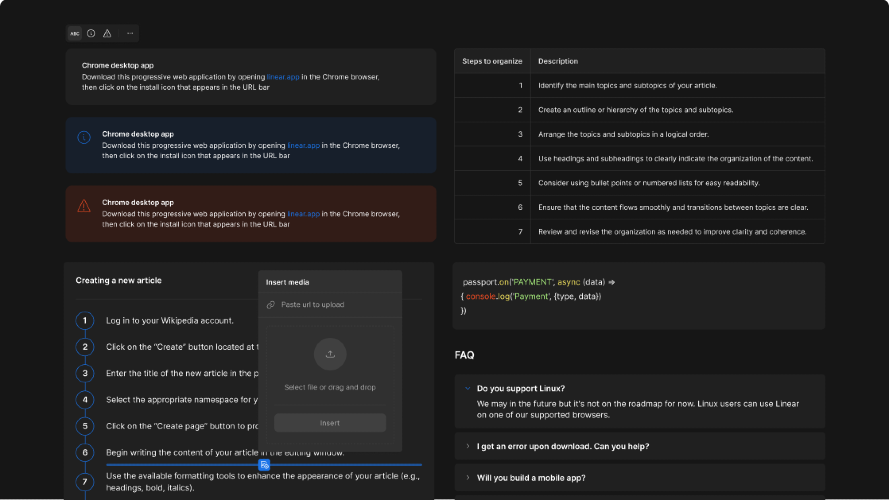Click step 2 circle in article list
The image size is (889, 500).
(85, 347)
